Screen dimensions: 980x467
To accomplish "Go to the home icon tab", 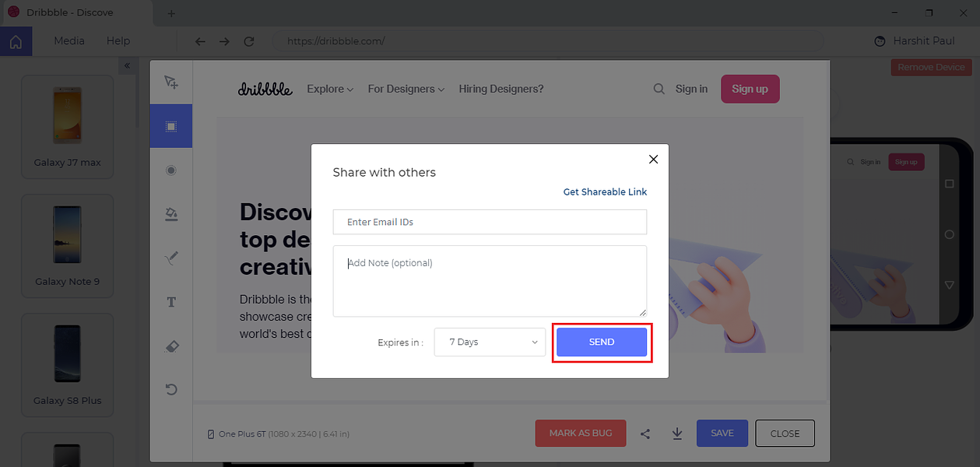I will pos(16,42).
